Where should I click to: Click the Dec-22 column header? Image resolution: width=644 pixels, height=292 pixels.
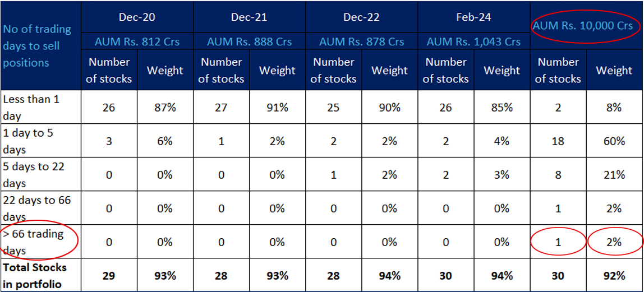click(361, 17)
